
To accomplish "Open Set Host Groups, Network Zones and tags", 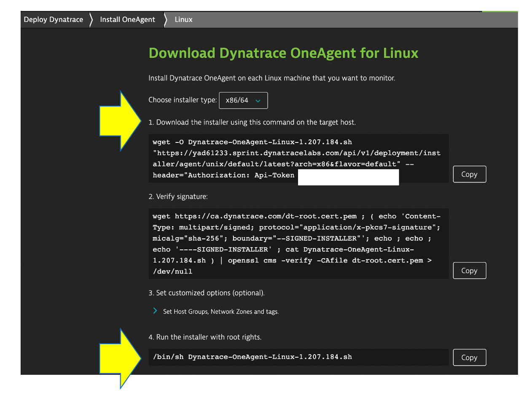I will 221,312.
